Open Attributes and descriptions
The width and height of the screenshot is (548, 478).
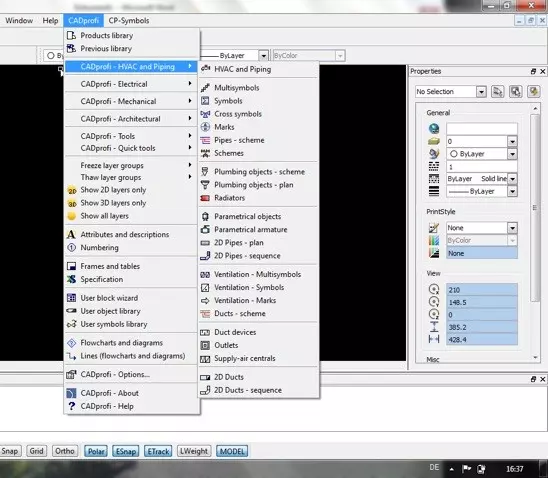click(x=125, y=234)
